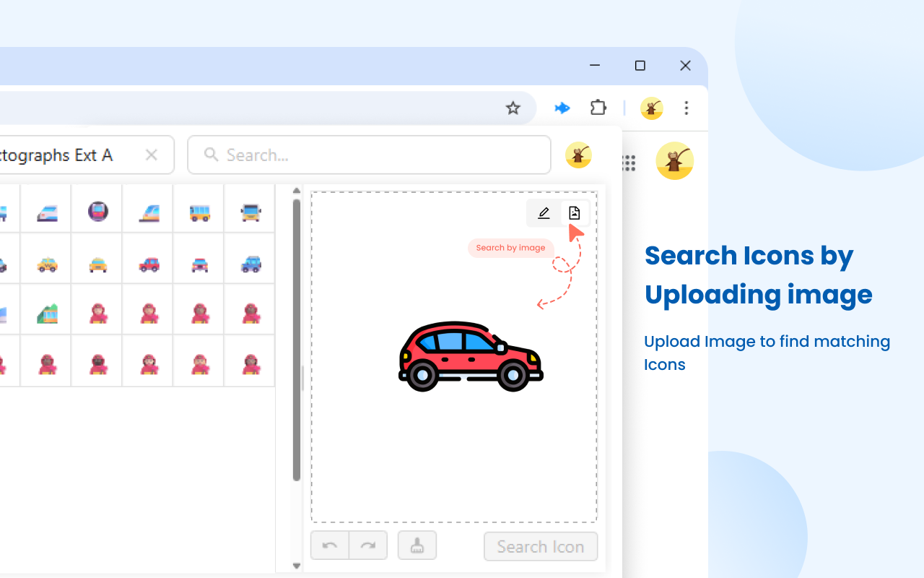Select the side-view yellow taxi icon

[47, 264]
